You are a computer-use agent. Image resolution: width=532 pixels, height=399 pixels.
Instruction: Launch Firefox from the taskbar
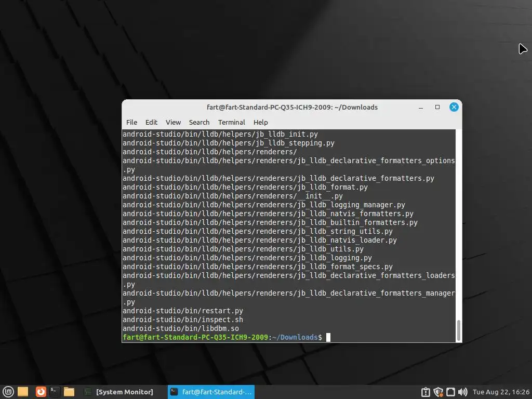coord(41,392)
